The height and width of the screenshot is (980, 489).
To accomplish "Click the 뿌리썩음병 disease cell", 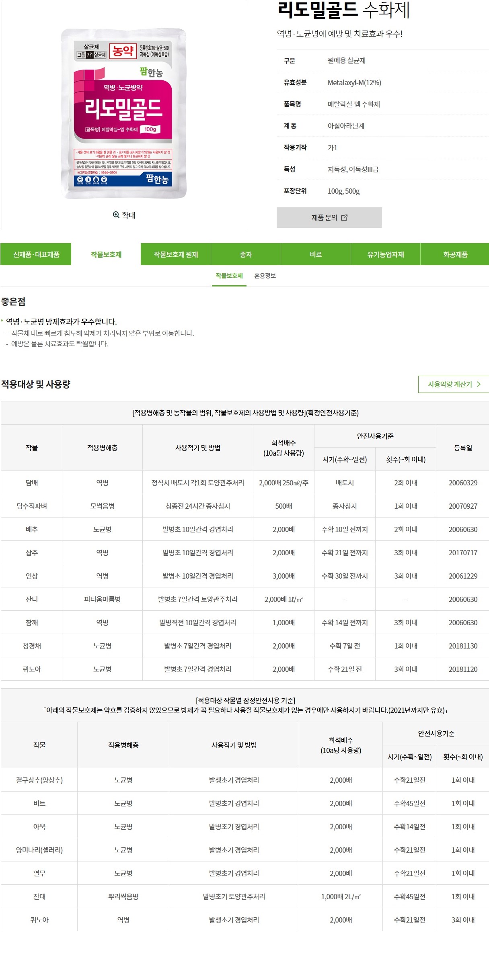I will 123,896.
